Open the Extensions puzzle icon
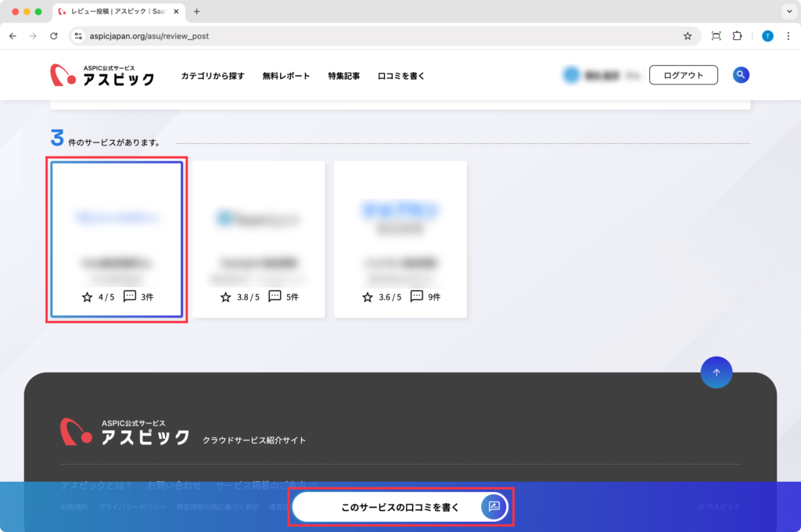 tap(737, 36)
